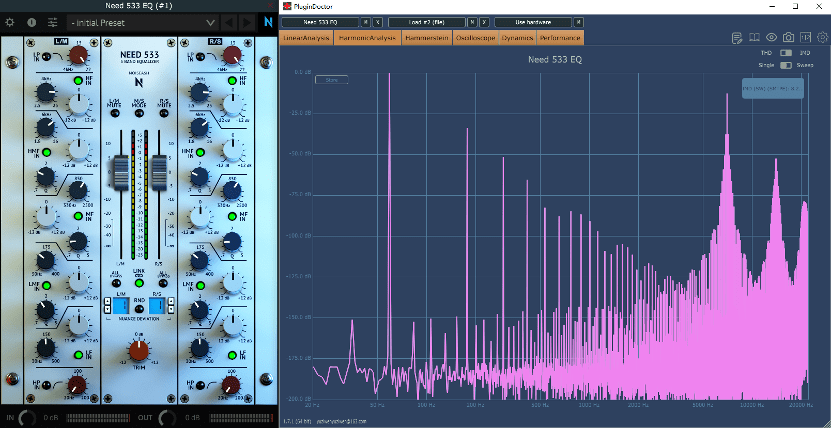Go to the previous preset arrow
This screenshot has width=832, height=428.
tap(231, 22)
